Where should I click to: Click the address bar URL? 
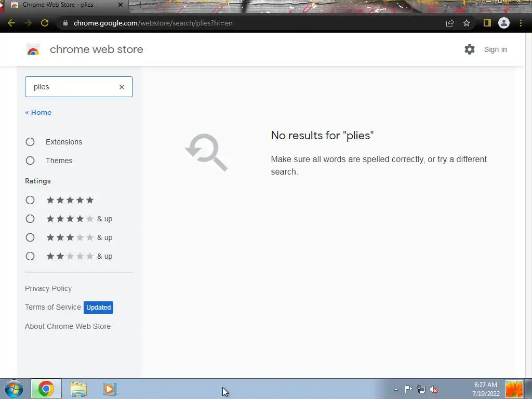(153, 23)
